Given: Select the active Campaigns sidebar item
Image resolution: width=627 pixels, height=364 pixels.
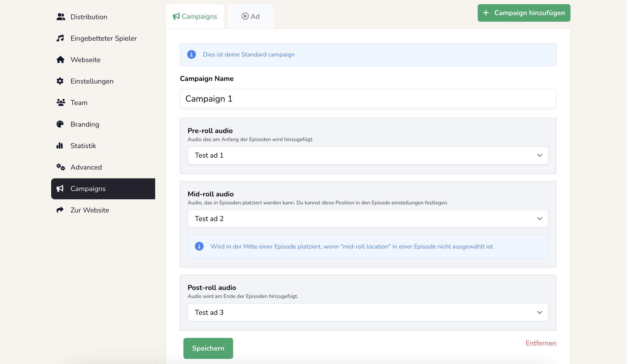Looking at the screenshot, I should pos(103,189).
